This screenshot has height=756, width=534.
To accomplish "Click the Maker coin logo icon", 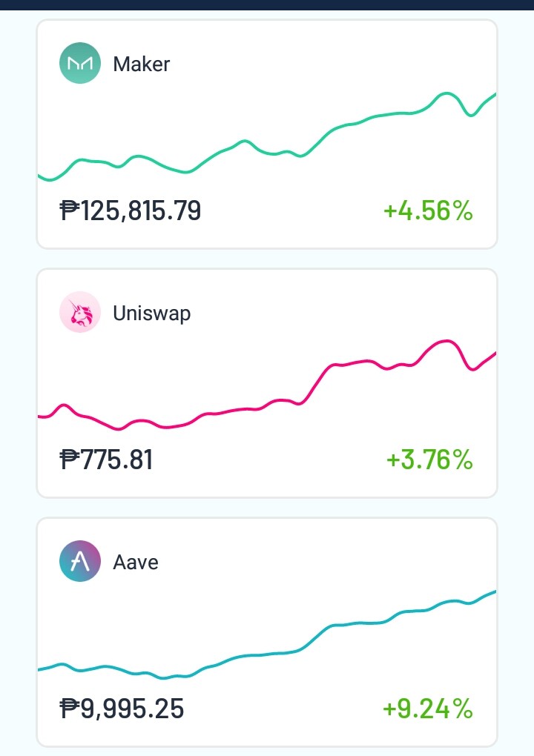I will 80,63.
